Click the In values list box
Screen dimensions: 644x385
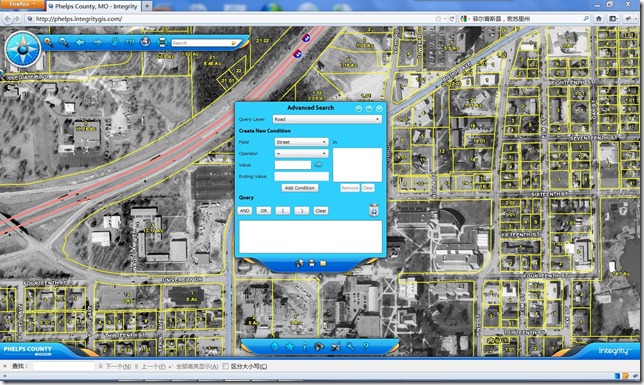(x=357, y=165)
